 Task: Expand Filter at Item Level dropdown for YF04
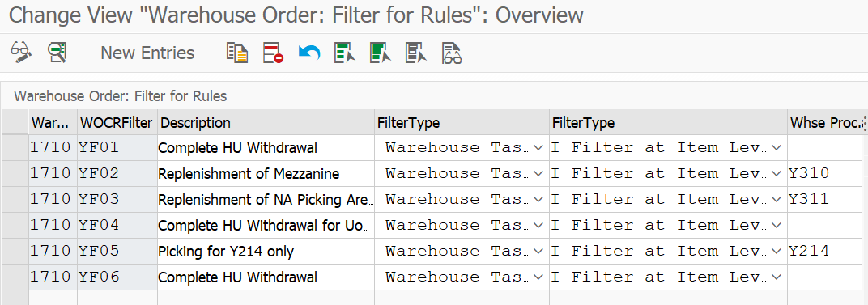pyautogui.click(x=777, y=225)
